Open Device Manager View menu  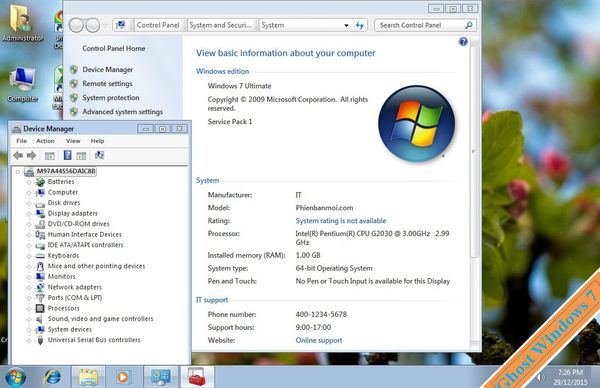point(73,141)
